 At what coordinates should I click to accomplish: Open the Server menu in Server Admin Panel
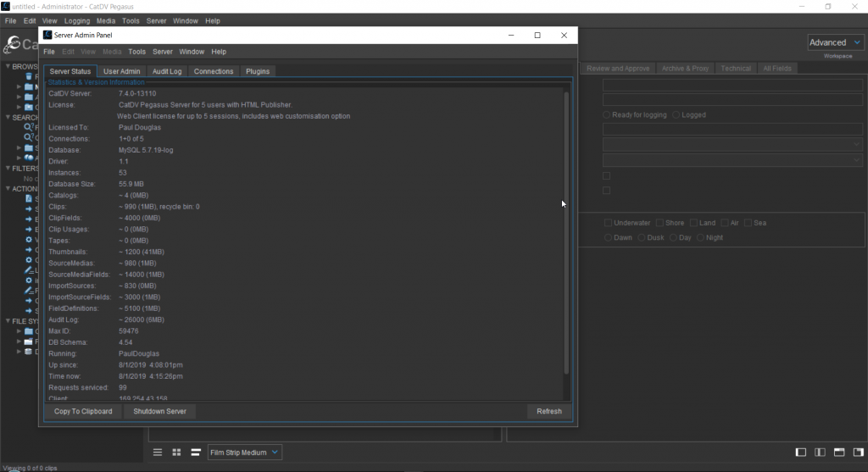click(163, 52)
